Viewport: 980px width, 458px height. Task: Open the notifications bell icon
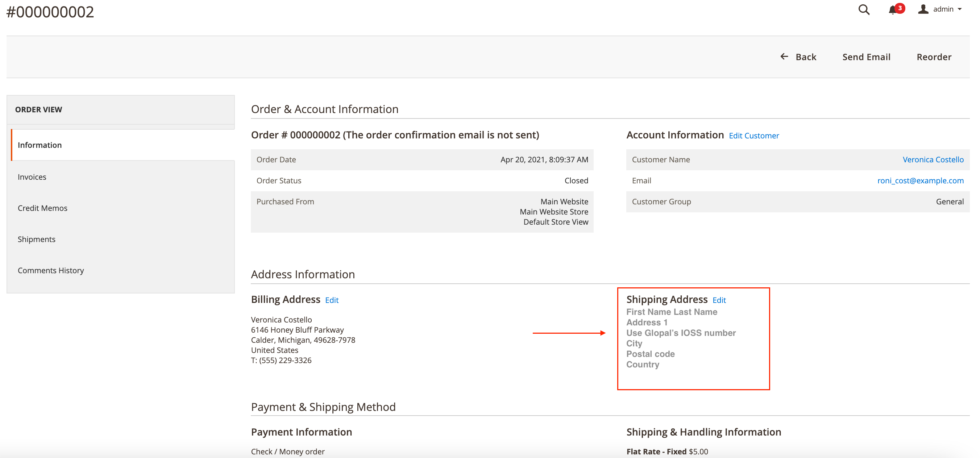pyautogui.click(x=893, y=10)
